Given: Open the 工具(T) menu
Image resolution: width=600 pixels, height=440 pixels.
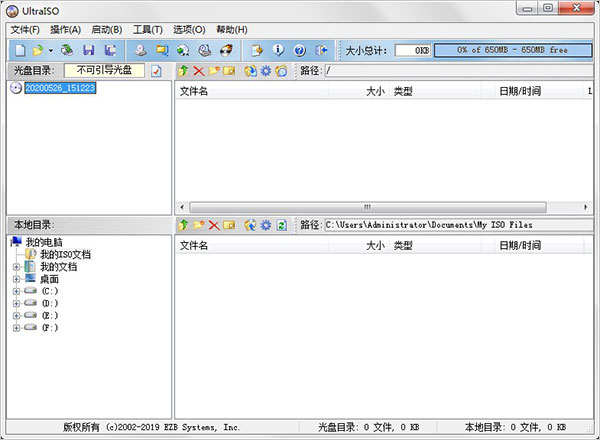Looking at the screenshot, I should pos(146,30).
